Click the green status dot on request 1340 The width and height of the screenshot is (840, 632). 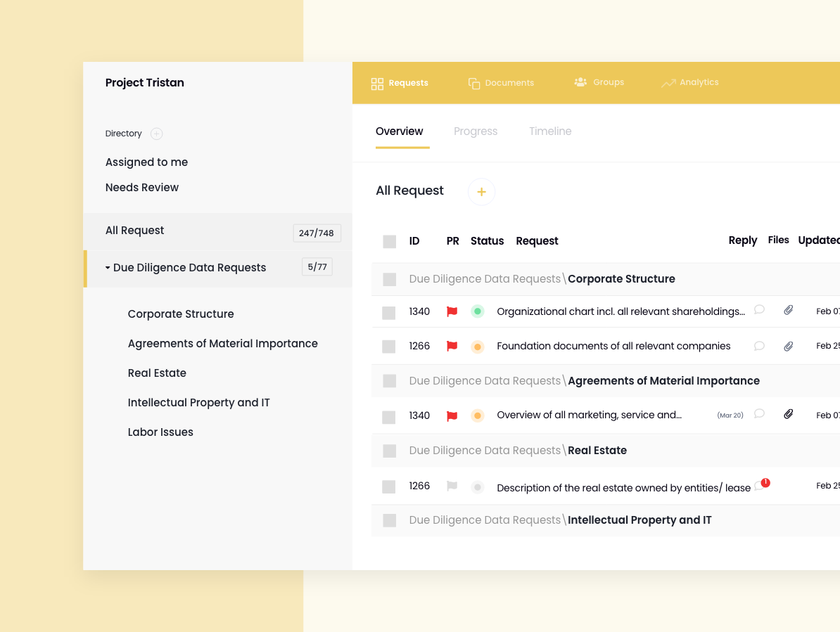(478, 311)
